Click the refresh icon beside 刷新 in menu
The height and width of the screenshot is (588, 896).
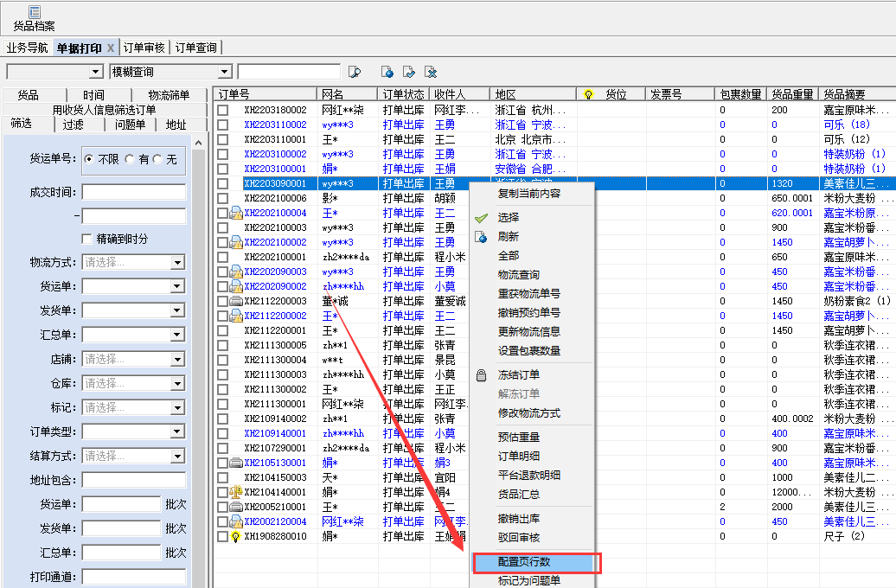[481, 237]
